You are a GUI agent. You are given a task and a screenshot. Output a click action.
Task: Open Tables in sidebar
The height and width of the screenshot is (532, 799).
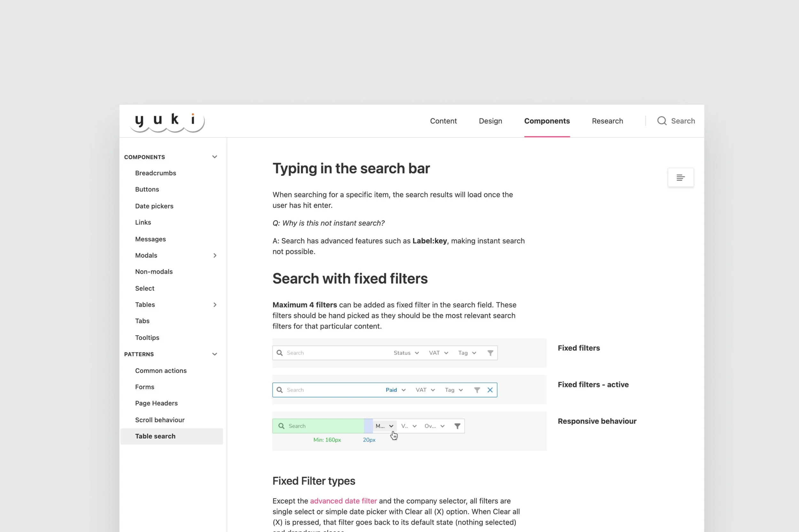(x=145, y=305)
